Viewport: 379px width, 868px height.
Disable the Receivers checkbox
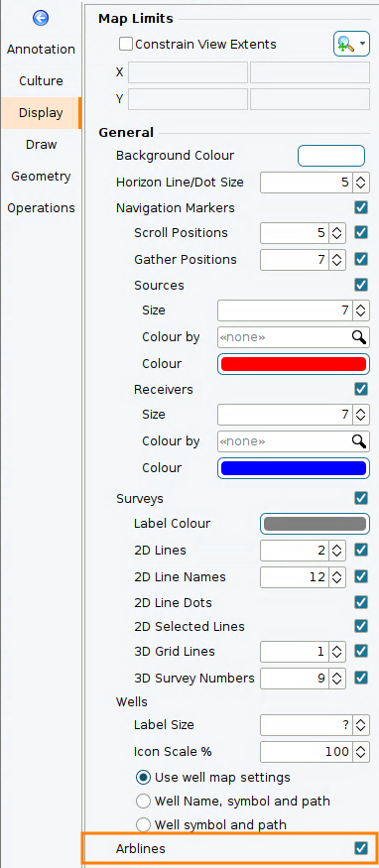click(x=361, y=389)
